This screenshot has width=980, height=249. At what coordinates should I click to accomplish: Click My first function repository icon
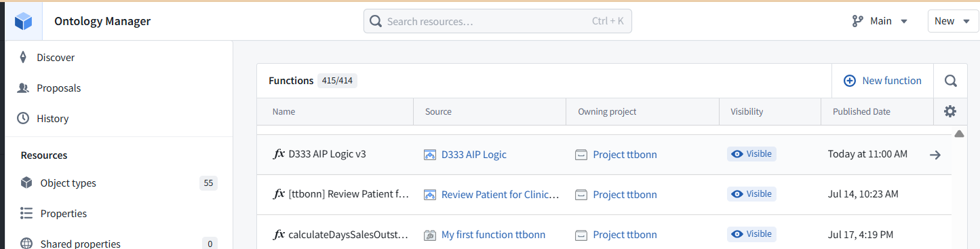coord(429,235)
